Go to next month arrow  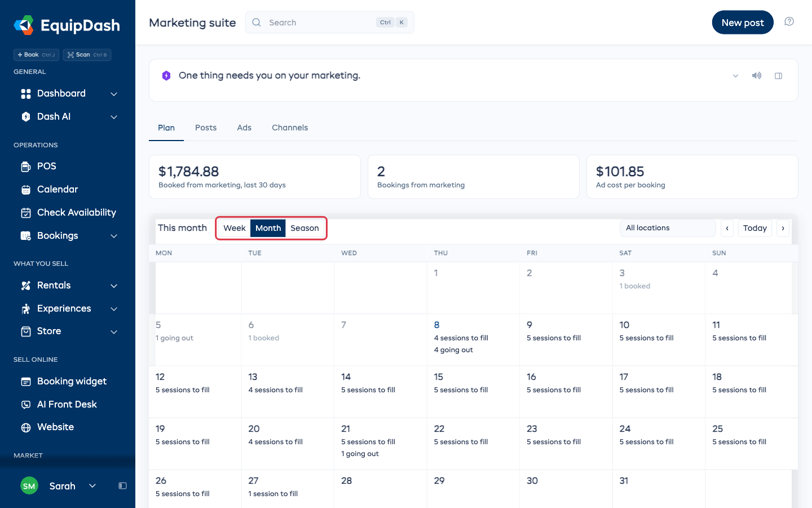[x=783, y=228]
